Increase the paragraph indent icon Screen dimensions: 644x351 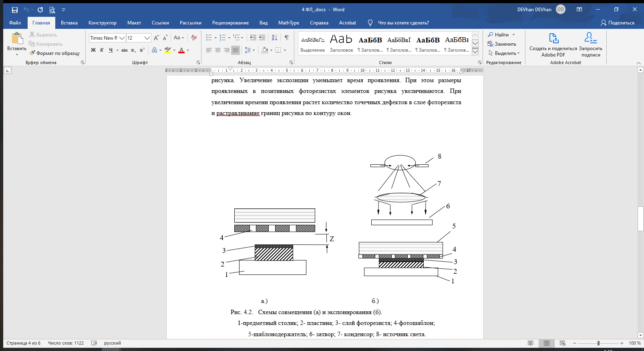(x=262, y=38)
